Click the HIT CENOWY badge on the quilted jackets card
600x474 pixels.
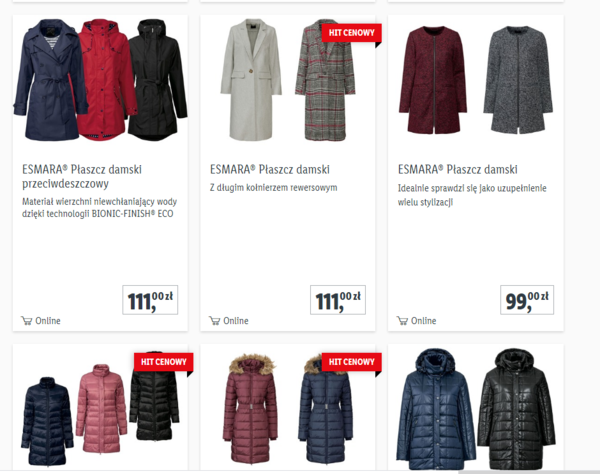pos(163,362)
